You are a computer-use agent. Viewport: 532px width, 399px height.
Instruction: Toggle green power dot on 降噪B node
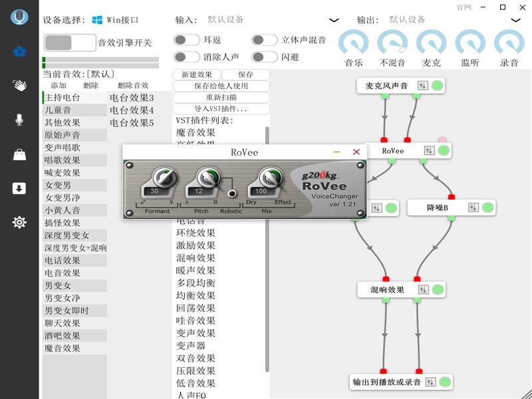[x=488, y=207]
